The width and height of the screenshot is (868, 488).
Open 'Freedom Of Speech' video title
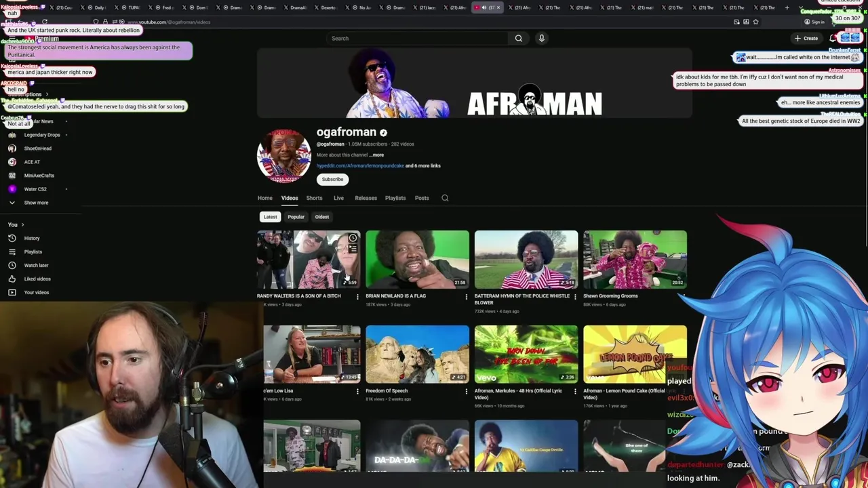[x=387, y=391]
